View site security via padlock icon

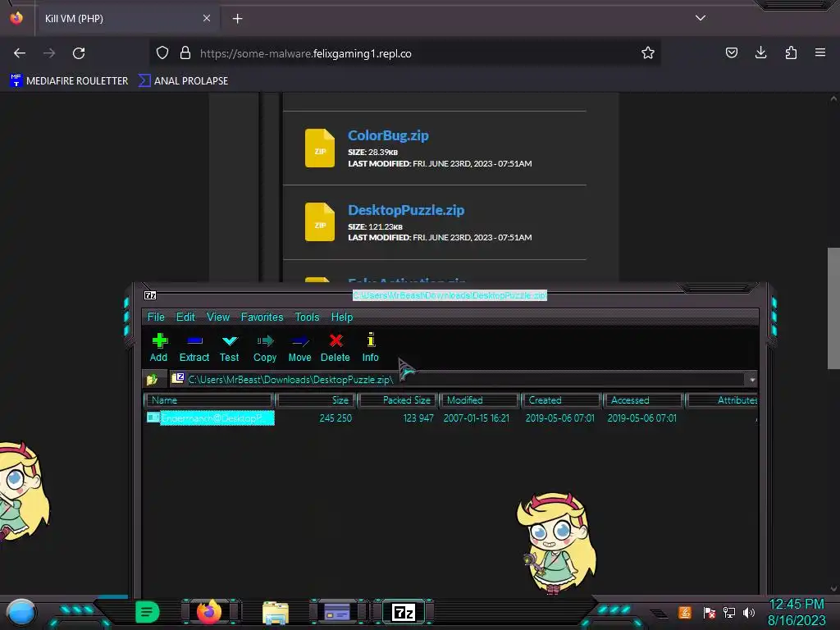[x=185, y=53]
